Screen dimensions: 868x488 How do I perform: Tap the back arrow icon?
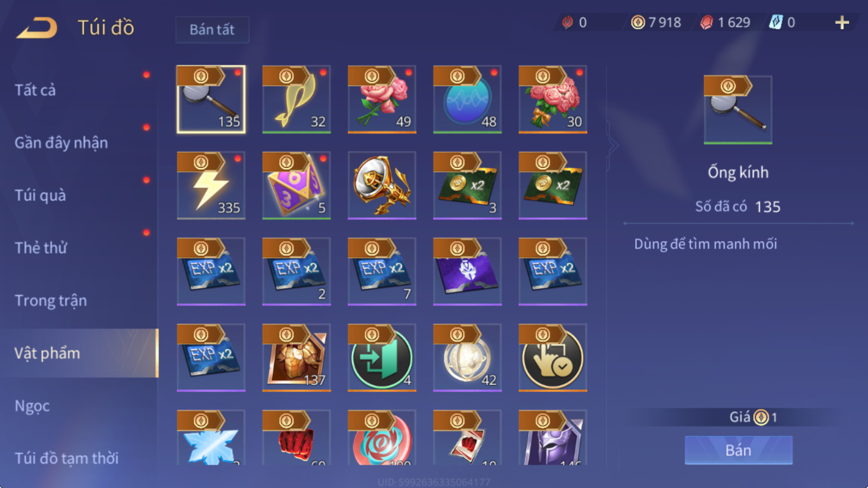tap(37, 27)
